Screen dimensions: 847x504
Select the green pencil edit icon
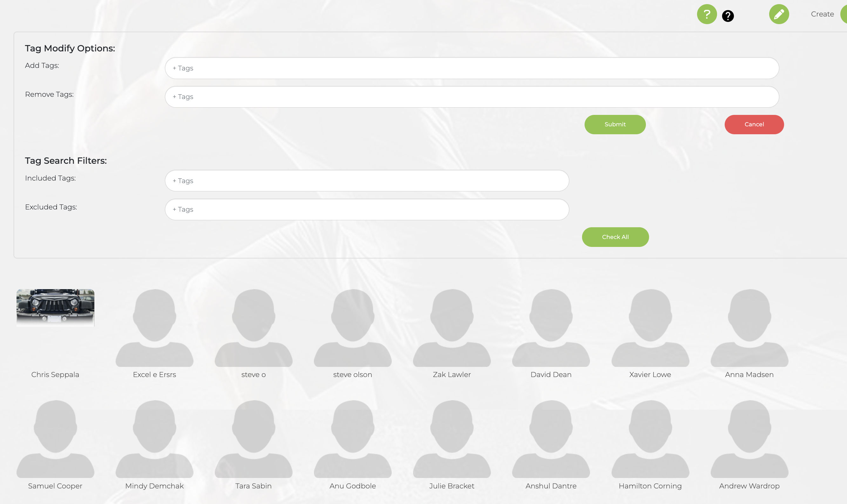coord(779,14)
